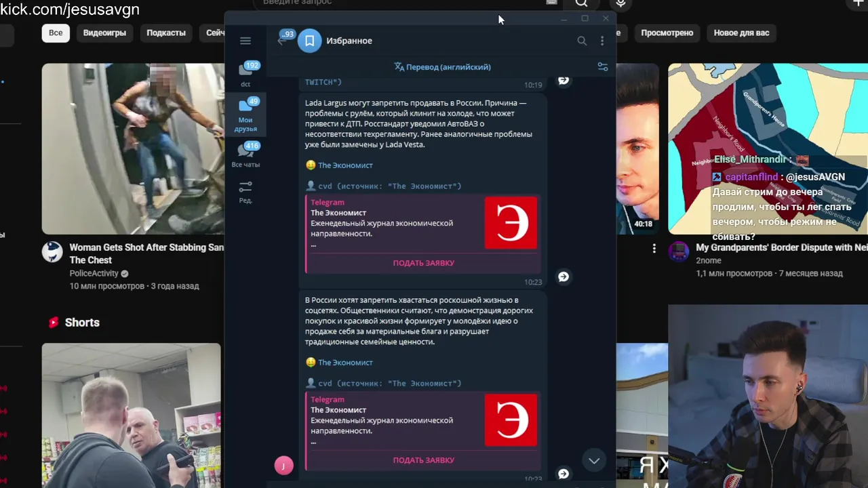868x488 pixels.
Task: Forward the bottom message via share arrow
Action: coord(564,474)
